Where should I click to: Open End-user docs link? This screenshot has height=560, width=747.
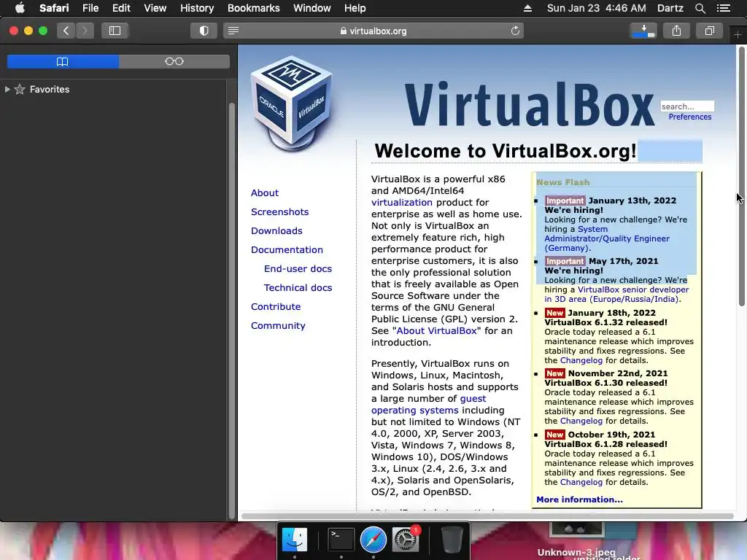tap(298, 269)
